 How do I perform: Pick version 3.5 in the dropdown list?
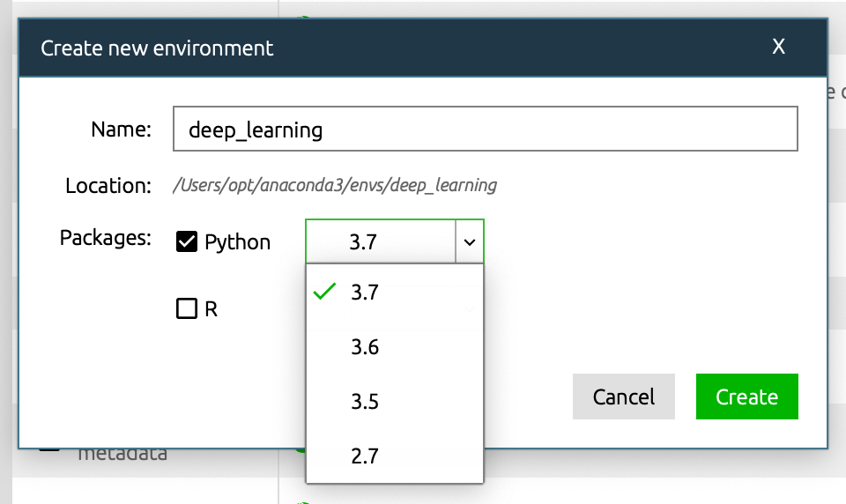[365, 402]
